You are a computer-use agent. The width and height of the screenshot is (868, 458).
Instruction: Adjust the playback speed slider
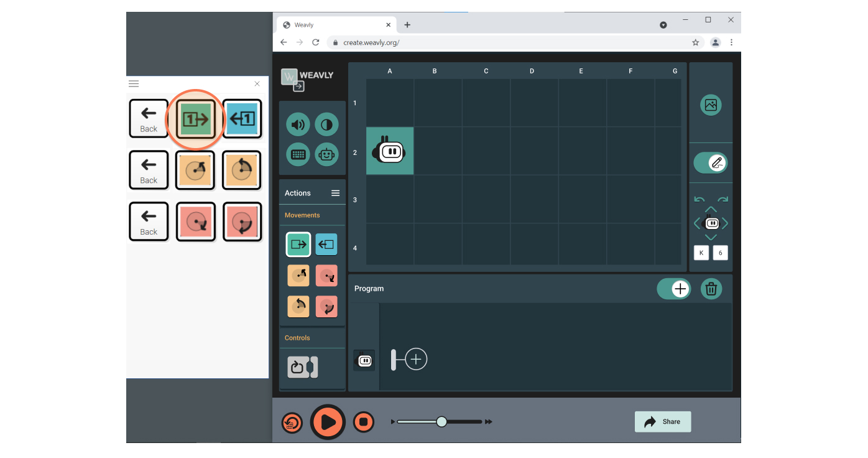tap(441, 421)
